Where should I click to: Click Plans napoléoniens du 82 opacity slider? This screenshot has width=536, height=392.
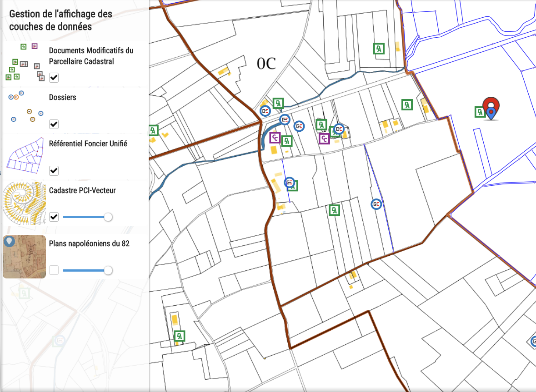86,271
